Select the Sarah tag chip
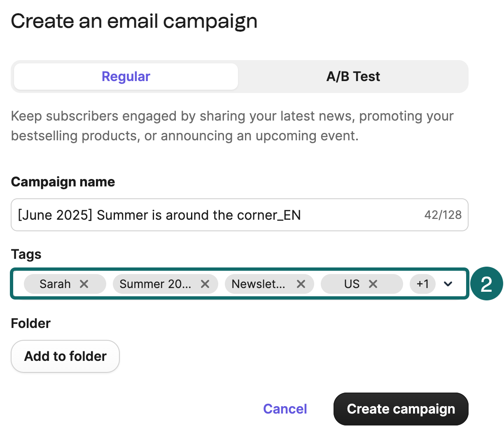Viewport: 504px width, 437px height. click(55, 284)
